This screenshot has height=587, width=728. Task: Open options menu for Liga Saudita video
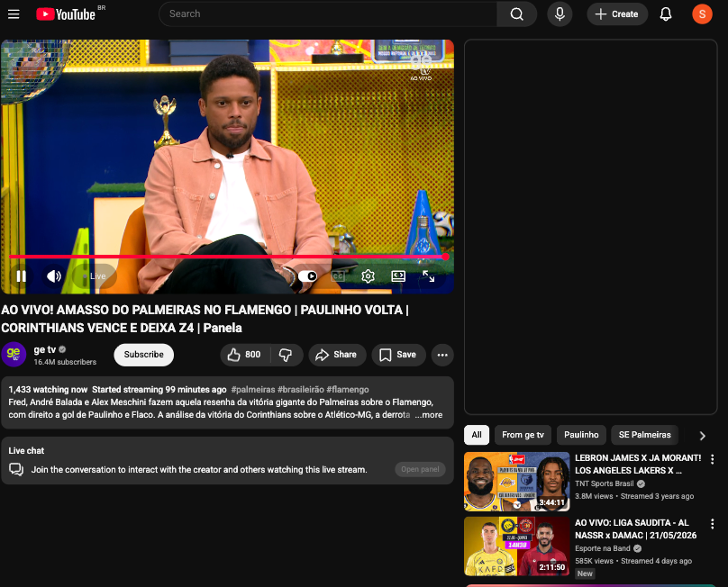712,524
